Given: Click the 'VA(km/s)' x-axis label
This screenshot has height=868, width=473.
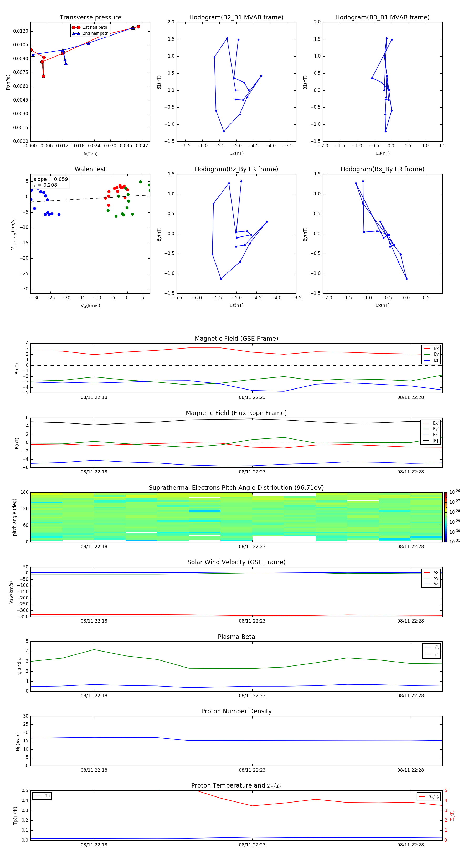Looking at the screenshot, I should pos(90,306).
